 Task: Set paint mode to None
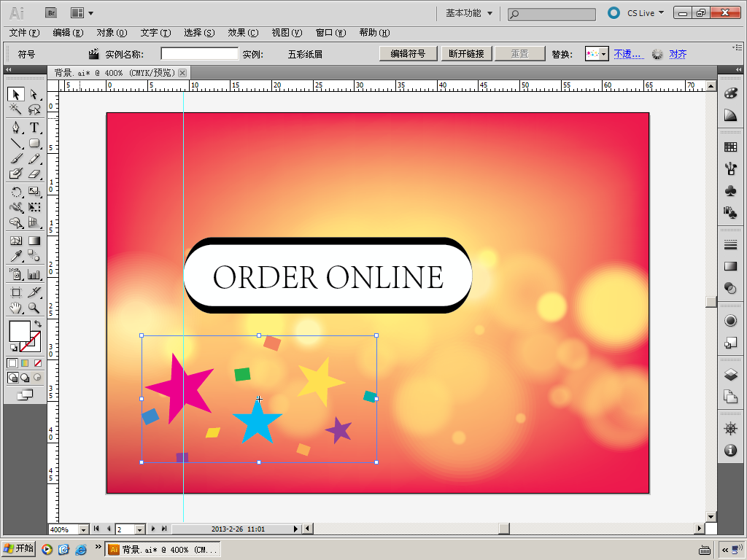tap(37, 363)
